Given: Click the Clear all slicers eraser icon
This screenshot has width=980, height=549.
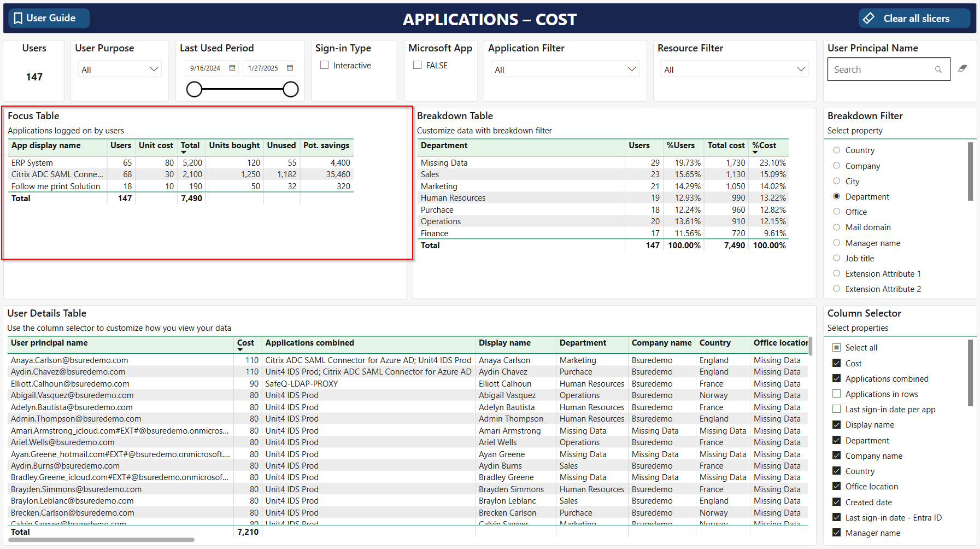Looking at the screenshot, I should [868, 18].
